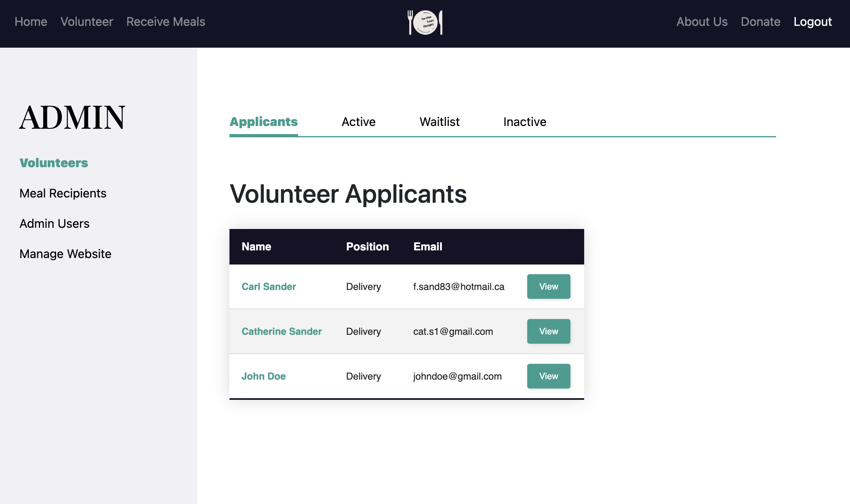The height and width of the screenshot is (504, 850).
Task: Open the Inactive tab
Action: 524,122
